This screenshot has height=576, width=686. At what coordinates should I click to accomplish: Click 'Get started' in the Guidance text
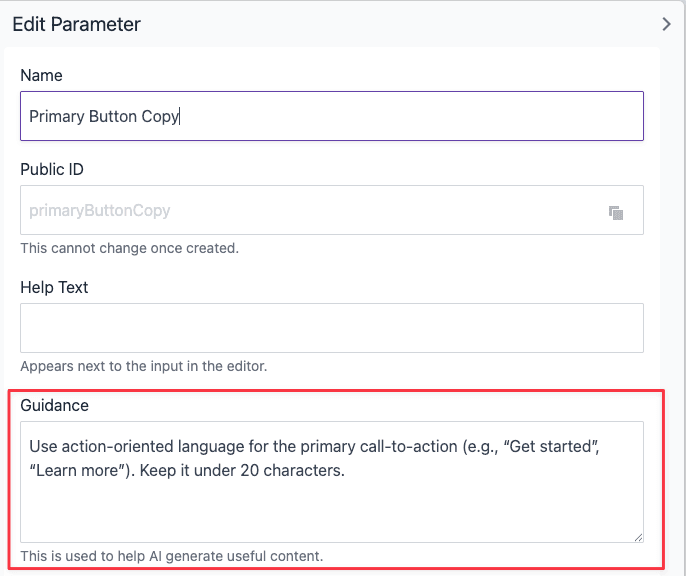pyautogui.click(x=553, y=446)
